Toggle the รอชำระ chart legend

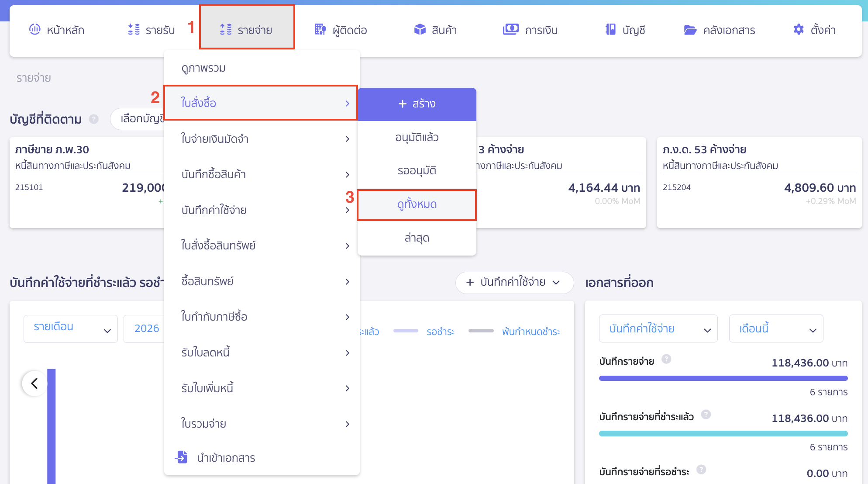click(x=441, y=331)
